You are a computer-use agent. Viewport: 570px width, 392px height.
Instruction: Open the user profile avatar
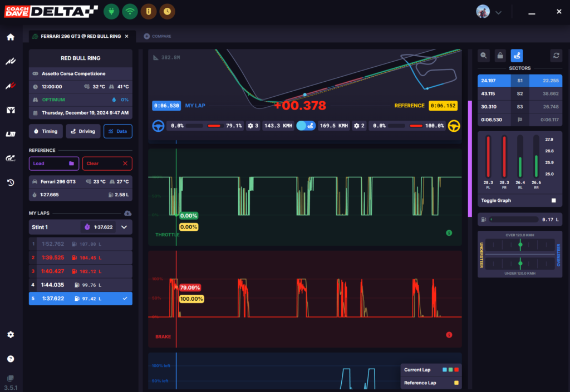pyautogui.click(x=483, y=12)
